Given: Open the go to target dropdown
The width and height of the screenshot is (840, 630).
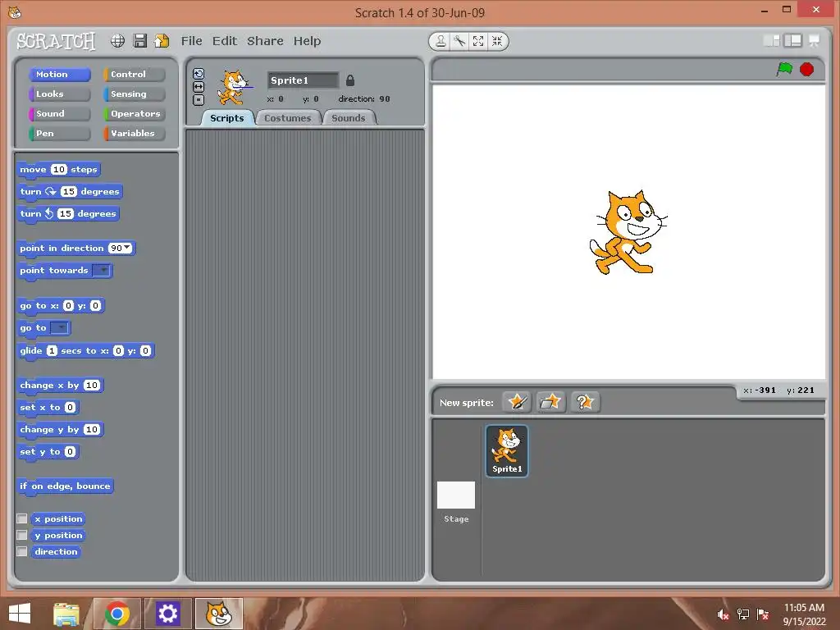Looking at the screenshot, I should pyautogui.click(x=59, y=328).
